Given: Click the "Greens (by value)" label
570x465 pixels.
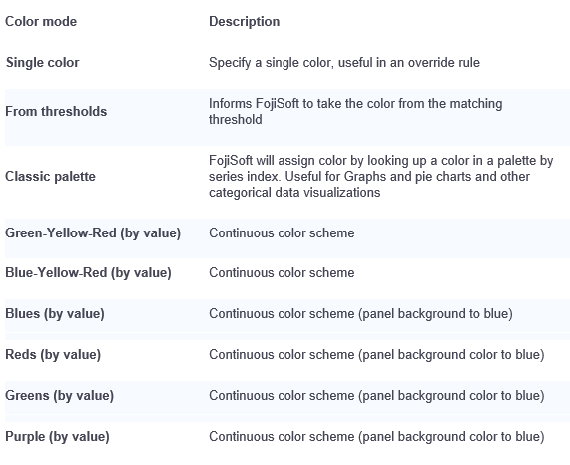Looking at the screenshot, I should point(59,395).
